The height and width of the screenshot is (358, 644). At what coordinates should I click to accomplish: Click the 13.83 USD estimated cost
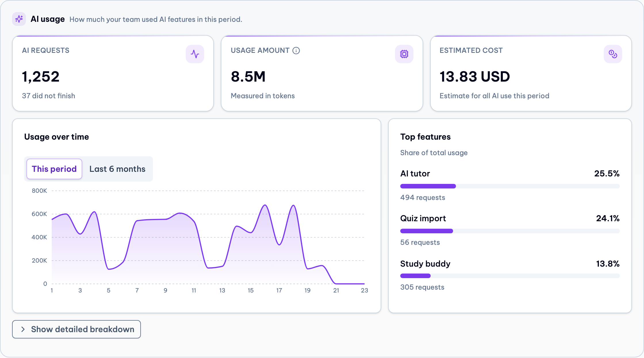click(x=475, y=77)
